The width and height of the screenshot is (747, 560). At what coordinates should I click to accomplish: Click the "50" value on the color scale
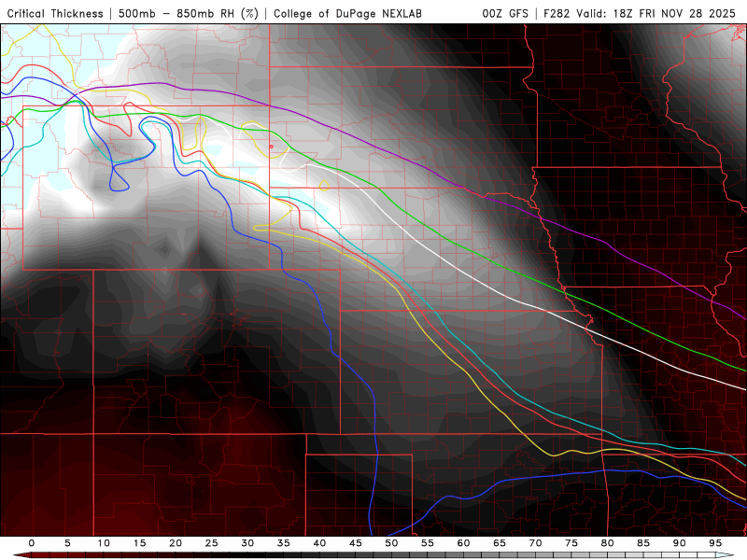391,543
